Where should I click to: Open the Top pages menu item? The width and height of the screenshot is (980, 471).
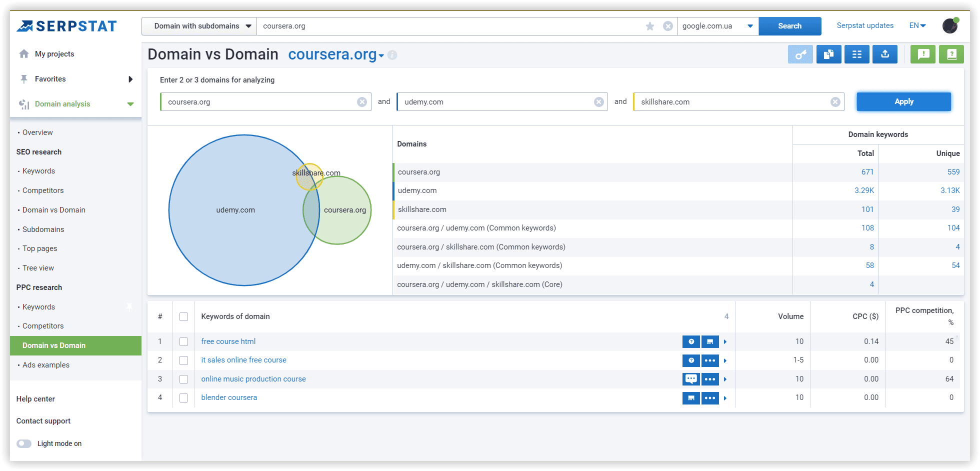pos(40,248)
